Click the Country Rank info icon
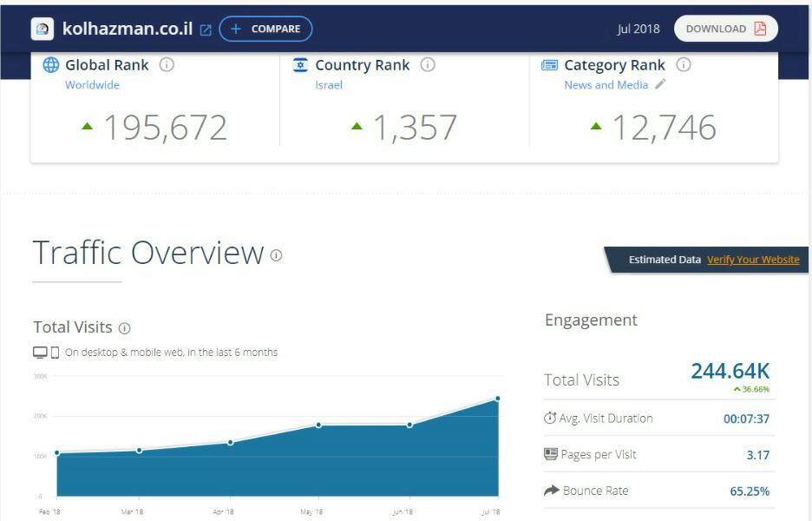The height and width of the screenshot is (521, 812). (428, 65)
